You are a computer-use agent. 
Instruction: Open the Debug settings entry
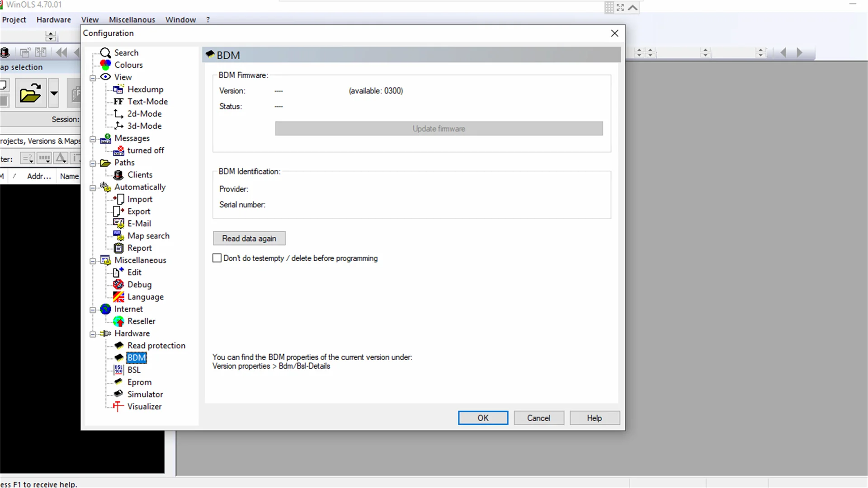(139, 285)
